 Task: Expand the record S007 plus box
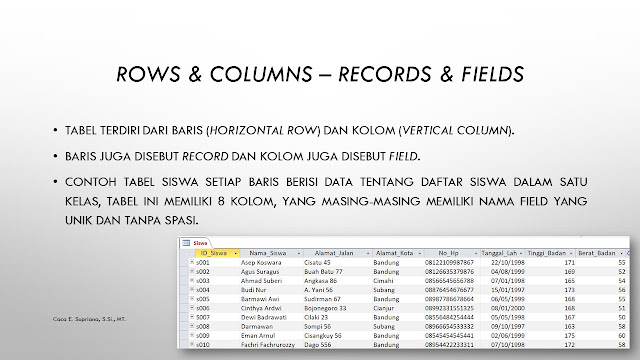[x=192, y=317]
